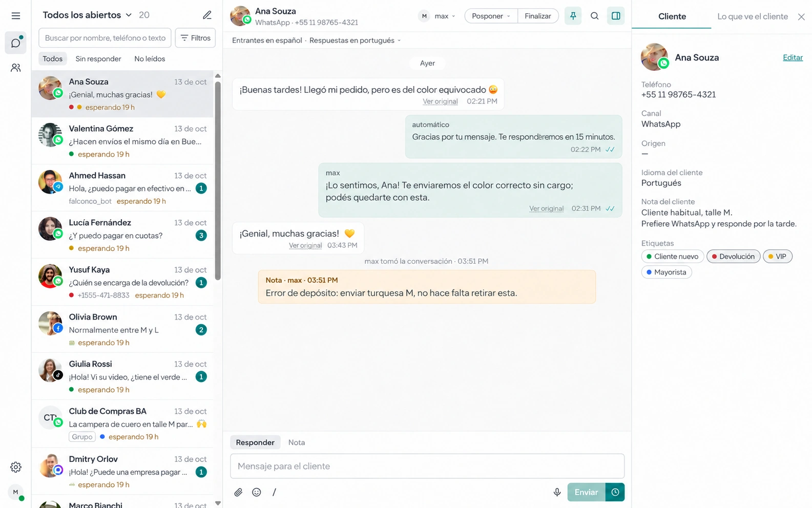The height and width of the screenshot is (508, 812).
Task: Switch to Lo que ve el cliente tab
Action: [752, 16]
